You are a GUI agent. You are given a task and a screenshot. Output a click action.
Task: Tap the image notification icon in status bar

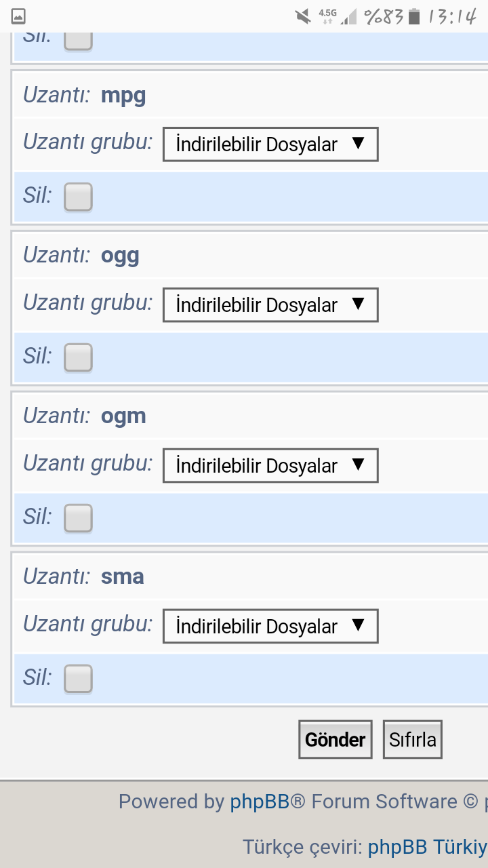18,16
